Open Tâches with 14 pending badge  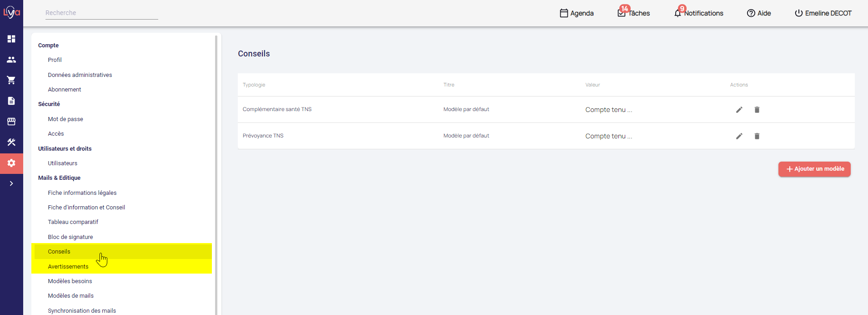pyautogui.click(x=634, y=13)
